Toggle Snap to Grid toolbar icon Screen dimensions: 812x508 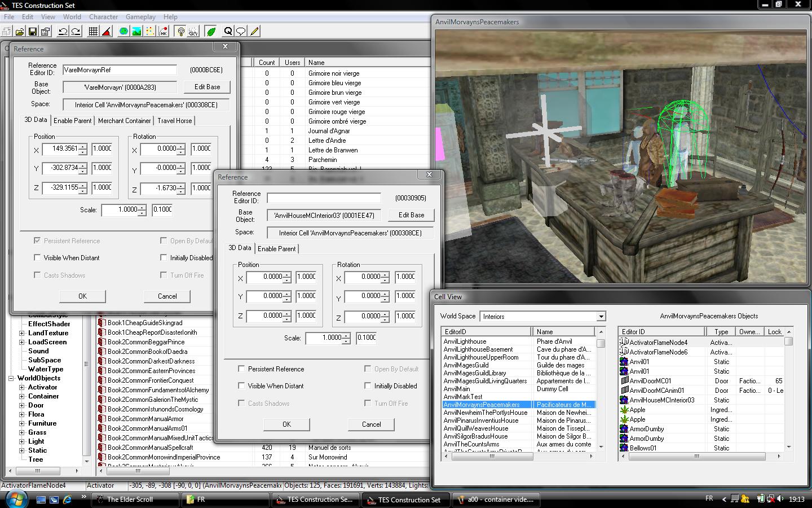point(93,32)
